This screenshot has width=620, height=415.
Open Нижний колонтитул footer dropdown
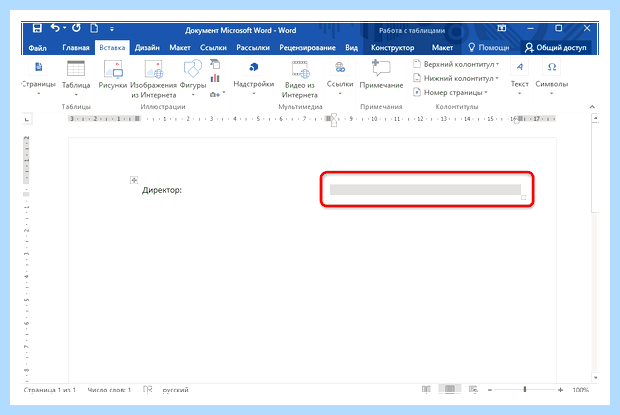[x=456, y=78]
